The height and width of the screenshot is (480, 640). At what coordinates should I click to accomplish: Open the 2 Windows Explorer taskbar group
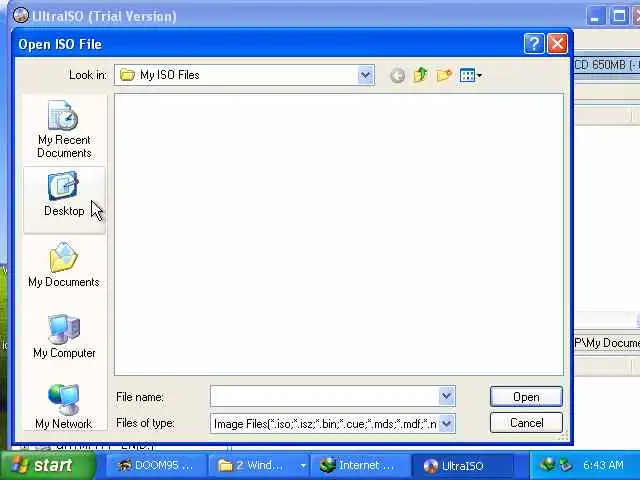click(259, 465)
